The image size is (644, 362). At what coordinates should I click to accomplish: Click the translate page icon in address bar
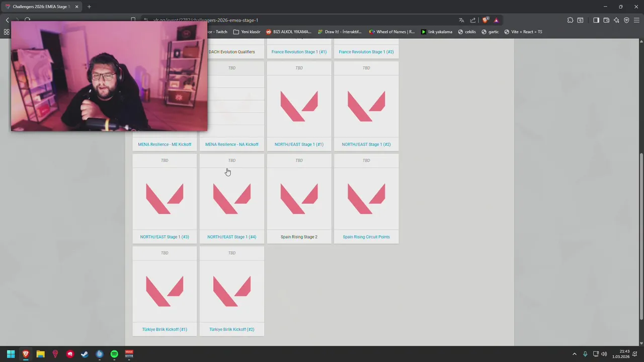point(461,20)
